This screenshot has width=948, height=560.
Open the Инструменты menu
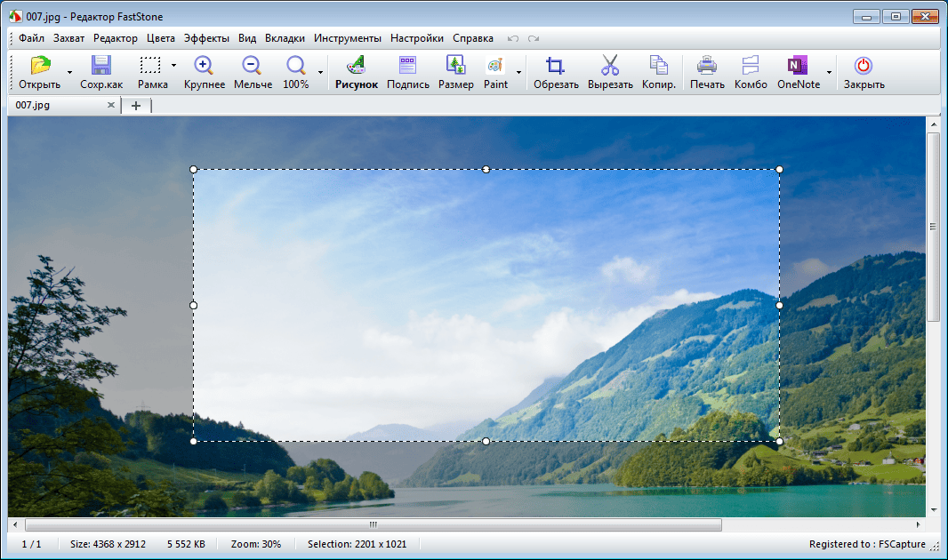[x=348, y=38]
